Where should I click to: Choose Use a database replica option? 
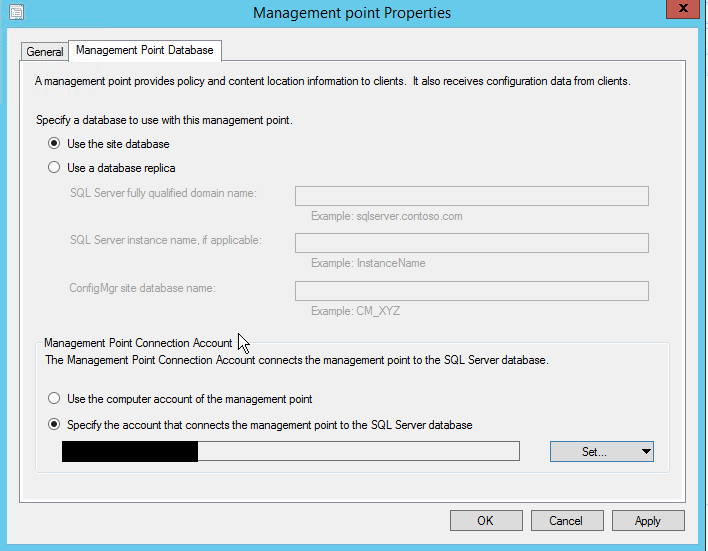[54, 168]
